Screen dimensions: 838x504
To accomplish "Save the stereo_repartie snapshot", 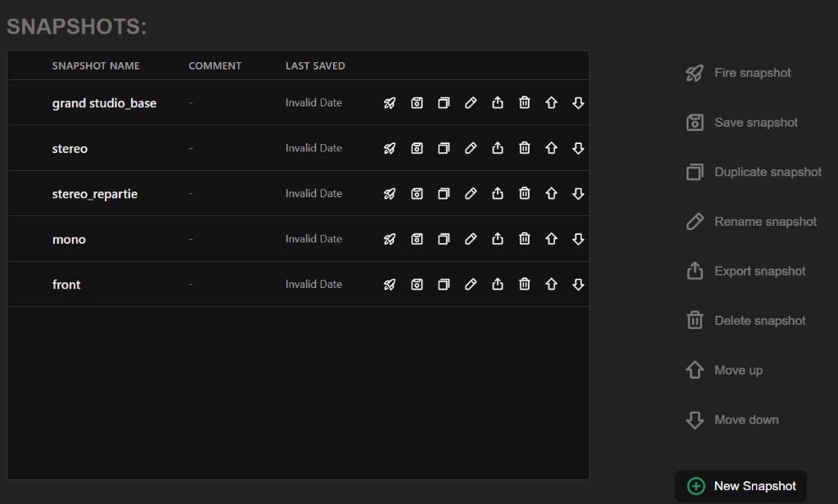I will pos(417,193).
